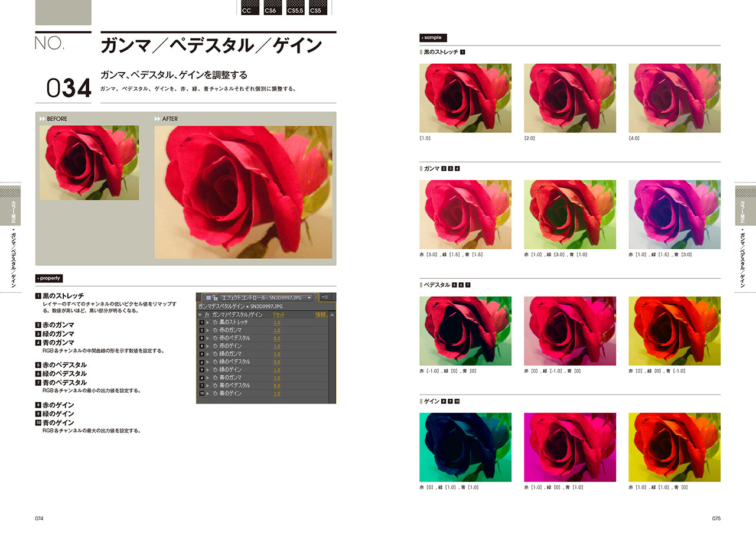Expand the 青のペデスタル property
This screenshot has height=534, width=756.
(x=207, y=386)
